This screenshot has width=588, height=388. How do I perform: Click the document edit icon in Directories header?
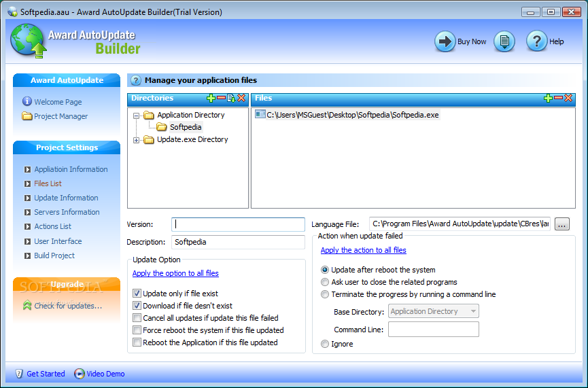click(x=231, y=99)
